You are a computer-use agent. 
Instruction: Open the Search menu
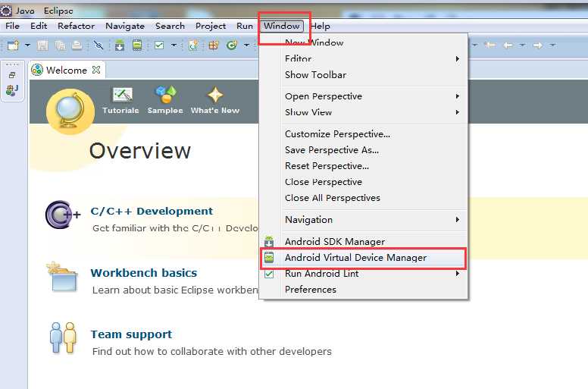(170, 26)
